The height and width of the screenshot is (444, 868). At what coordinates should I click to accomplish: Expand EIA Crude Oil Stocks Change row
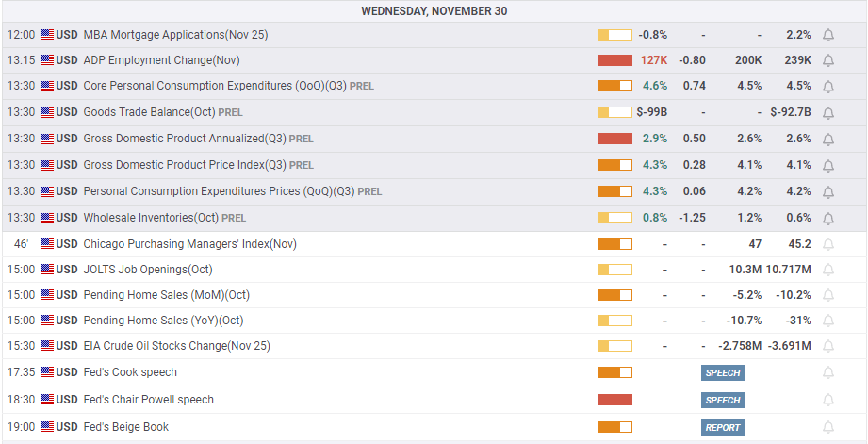coord(176,346)
